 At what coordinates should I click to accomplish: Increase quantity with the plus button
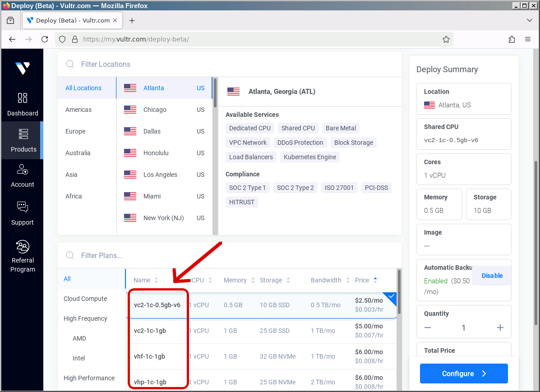(500, 328)
